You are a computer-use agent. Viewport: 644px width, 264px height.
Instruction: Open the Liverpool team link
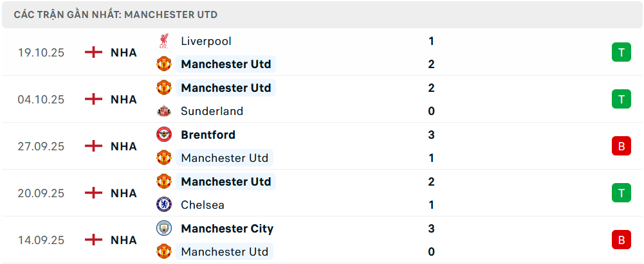206,41
